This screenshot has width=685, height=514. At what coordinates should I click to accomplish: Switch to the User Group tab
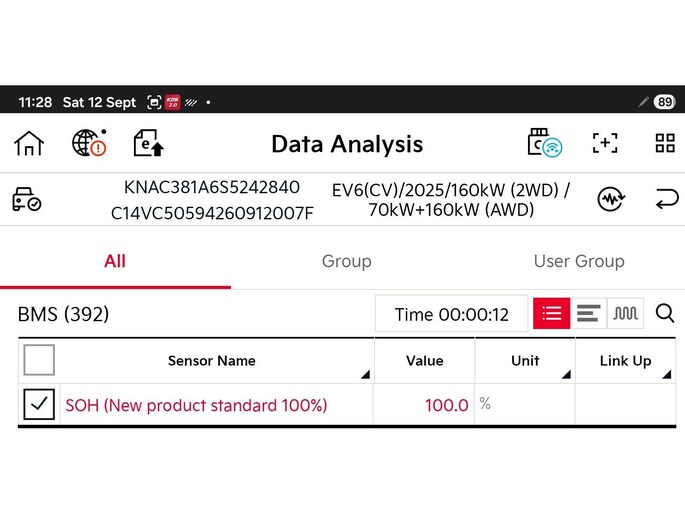579,261
